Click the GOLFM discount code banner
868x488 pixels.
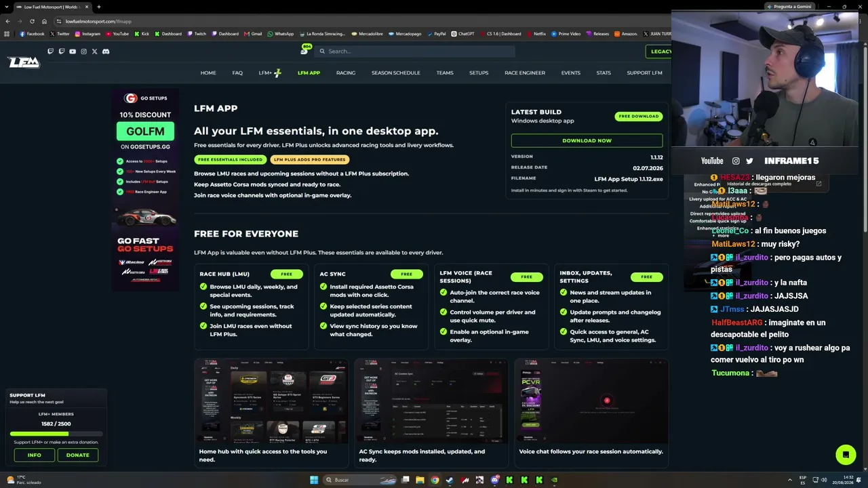(145, 131)
